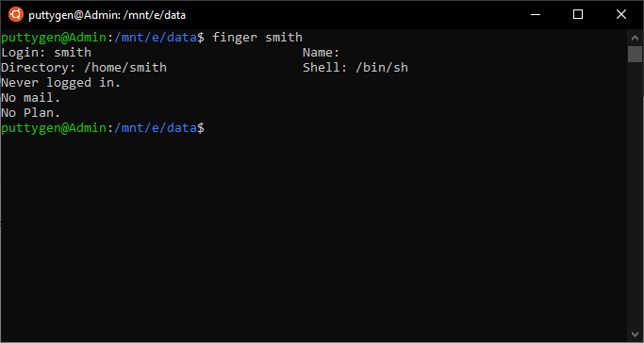Click the 'Directory: /home/smith' text
This screenshot has height=343, width=644.
84,68
